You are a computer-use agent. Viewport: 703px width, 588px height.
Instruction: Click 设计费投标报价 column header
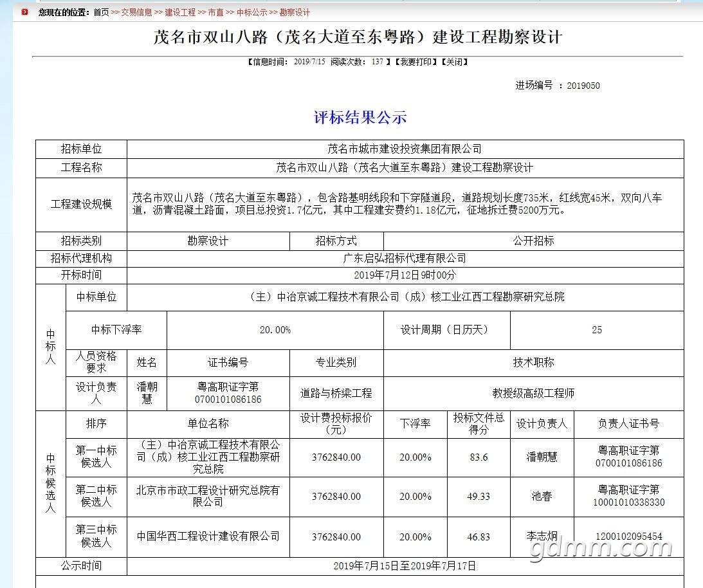336,424
